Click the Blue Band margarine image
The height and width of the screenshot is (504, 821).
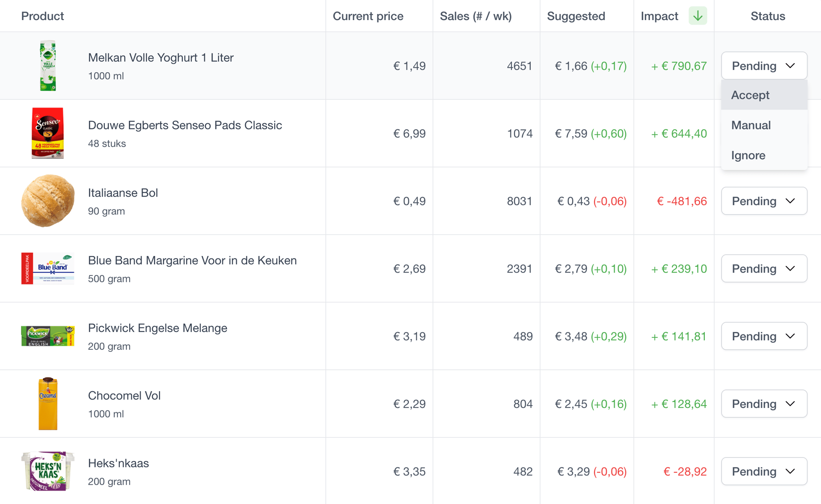(x=48, y=268)
